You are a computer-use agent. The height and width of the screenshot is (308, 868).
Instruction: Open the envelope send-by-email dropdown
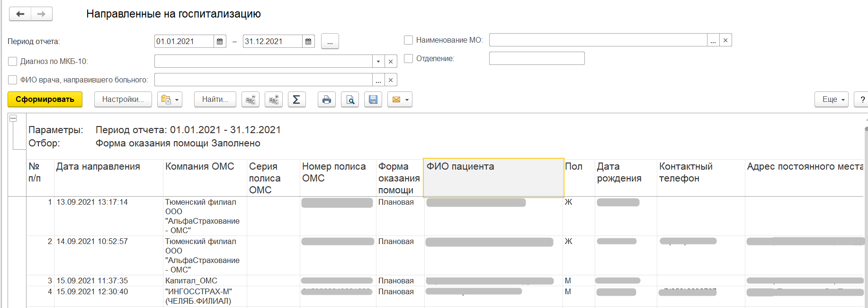[x=400, y=100]
